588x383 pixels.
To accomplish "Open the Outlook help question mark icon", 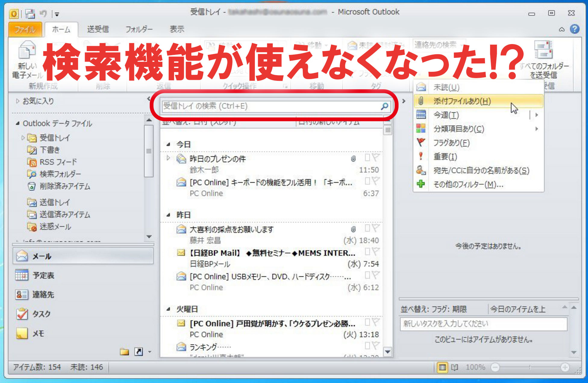I will pyautogui.click(x=574, y=29).
